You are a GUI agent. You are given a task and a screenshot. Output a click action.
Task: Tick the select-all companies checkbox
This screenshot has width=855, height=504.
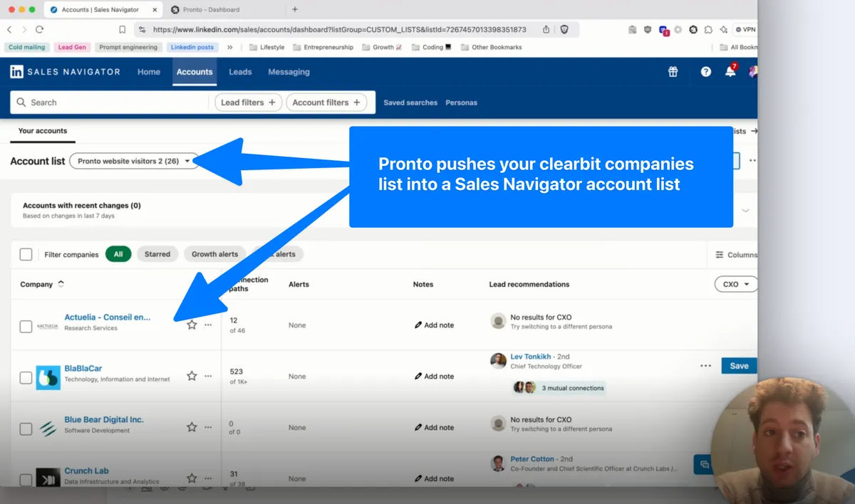pos(26,254)
